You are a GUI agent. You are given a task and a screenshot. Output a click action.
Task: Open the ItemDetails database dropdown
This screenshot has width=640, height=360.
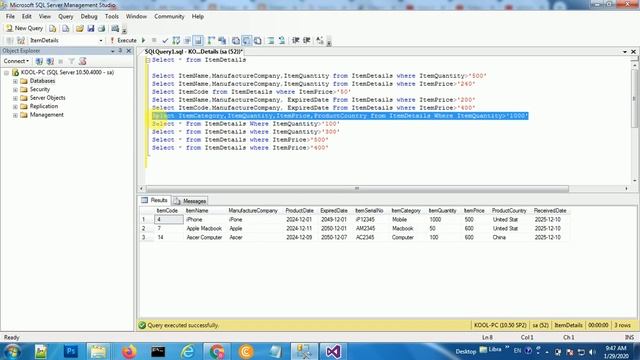tap(101, 40)
